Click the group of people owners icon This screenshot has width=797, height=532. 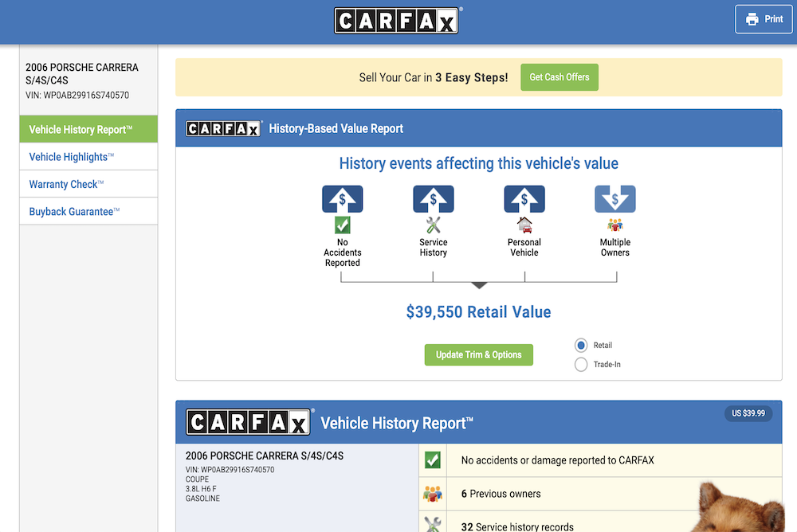point(614,225)
